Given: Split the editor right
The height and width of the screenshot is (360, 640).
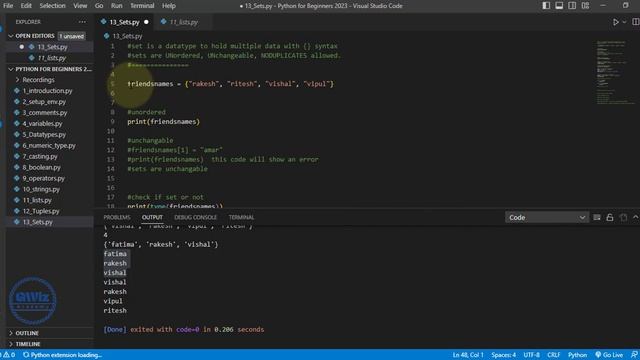Looking at the screenshot, I should click(636, 22).
